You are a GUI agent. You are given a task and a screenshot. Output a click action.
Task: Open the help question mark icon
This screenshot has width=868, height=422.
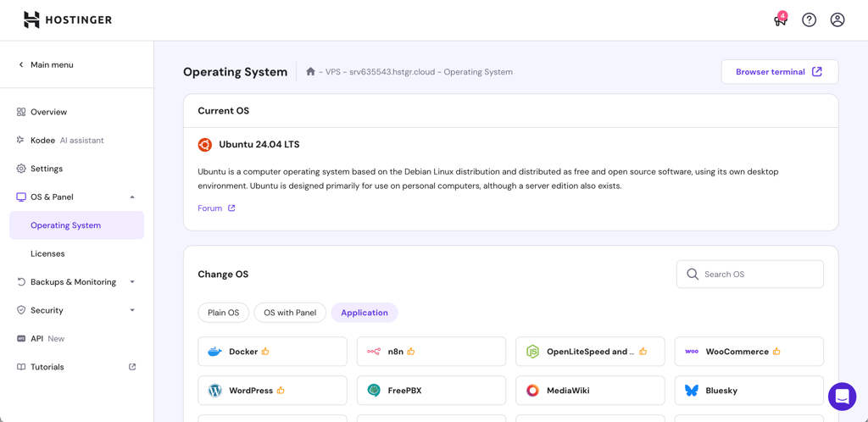pyautogui.click(x=809, y=19)
